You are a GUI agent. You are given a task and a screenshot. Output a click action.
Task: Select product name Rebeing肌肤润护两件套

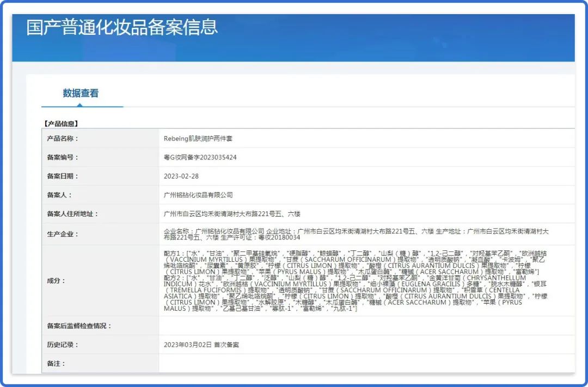point(198,139)
